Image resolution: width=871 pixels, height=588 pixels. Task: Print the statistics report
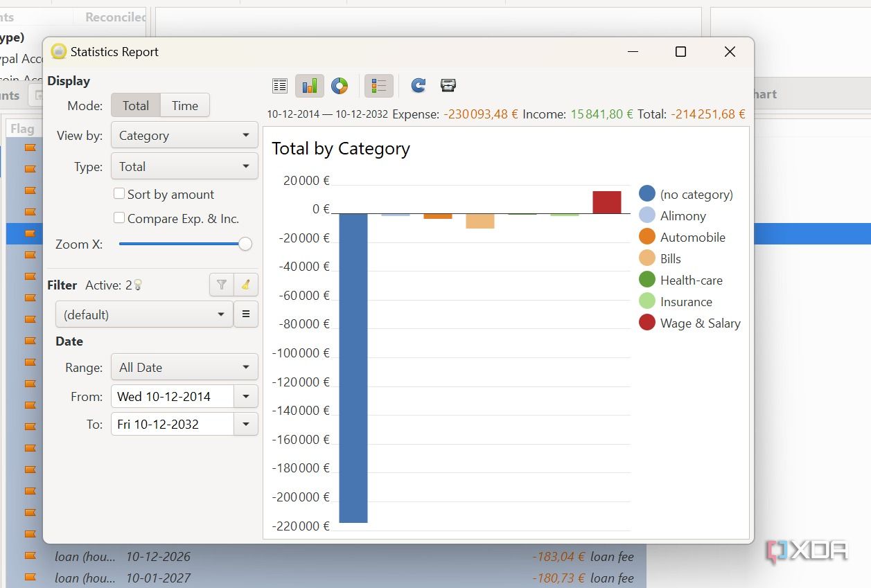click(448, 86)
